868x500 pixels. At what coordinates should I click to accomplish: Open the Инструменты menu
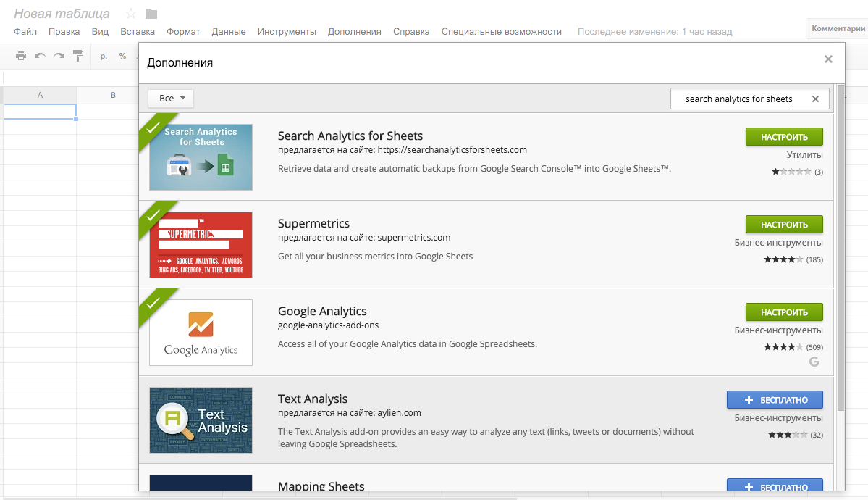tap(287, 32)
